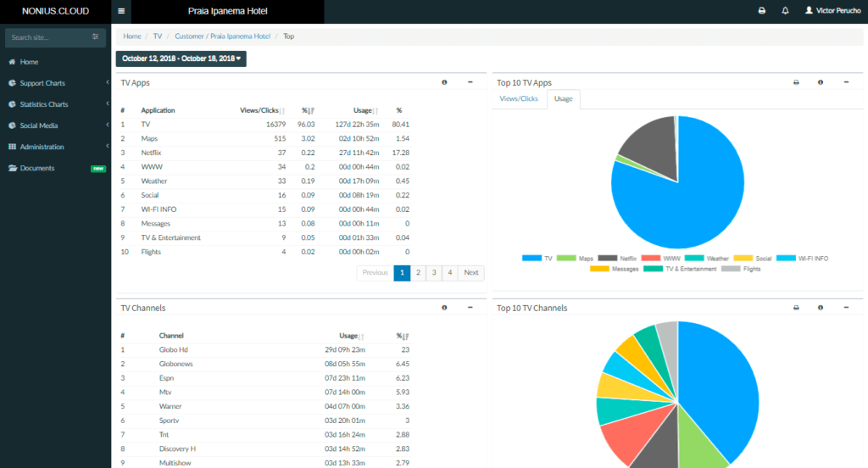Collapse the TV Apps panel
The image size is (868, 468).
[470, 82]
